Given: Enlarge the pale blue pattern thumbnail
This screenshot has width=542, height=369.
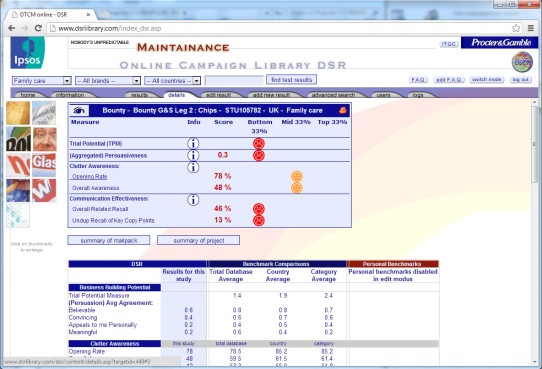Looking at the screenshot, I should pyautogui.click(x=18, y=216).
